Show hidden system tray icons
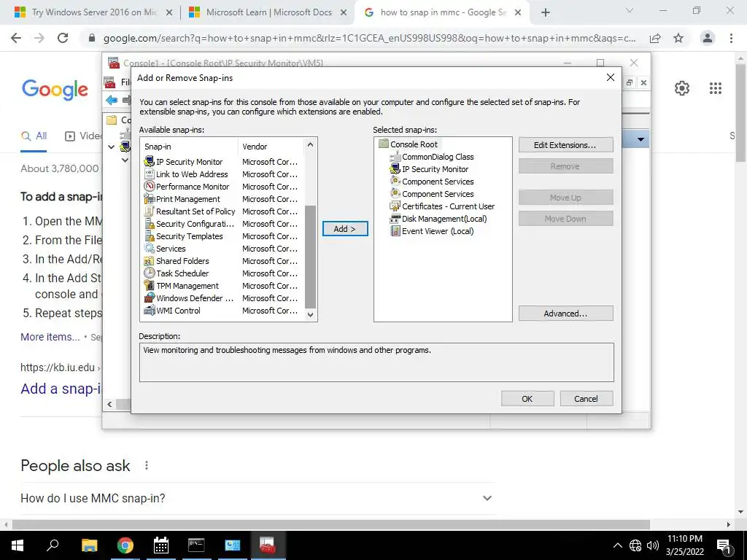The height and width of the screenshot is (560, 747). pyautogui.click(x=617, y=545)
